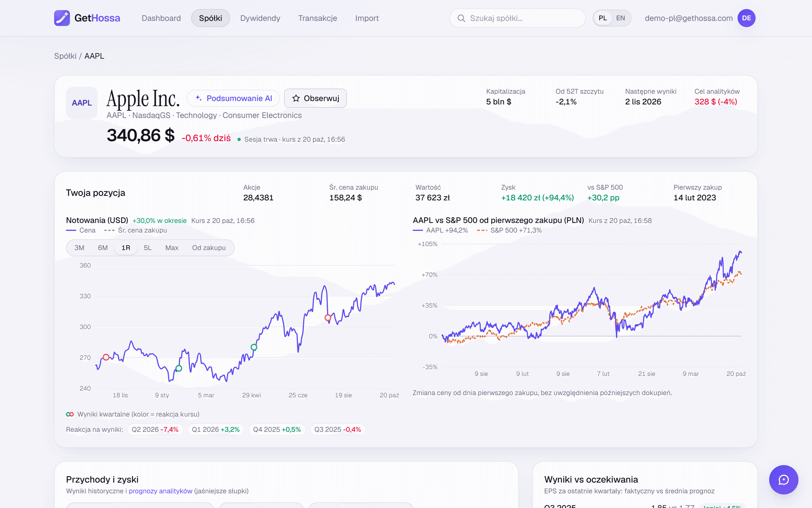This screenshot has width=812, height=508.
Task: Select the 6M chart range
Action: [x=103, y=248]
